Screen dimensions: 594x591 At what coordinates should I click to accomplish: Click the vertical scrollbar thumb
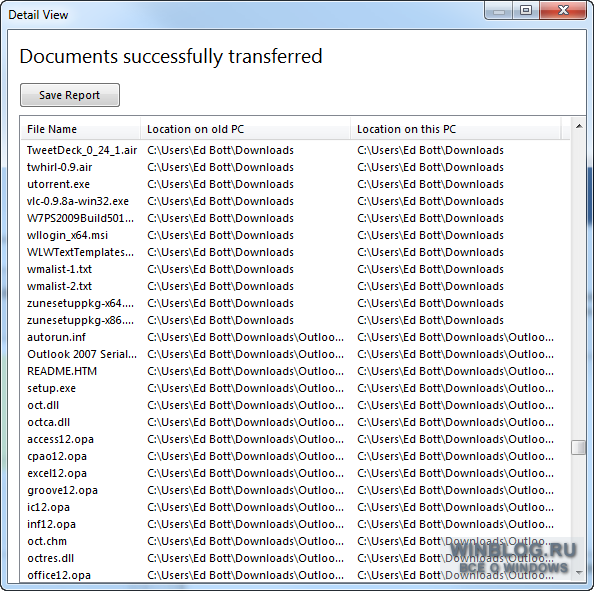pyautogui.click(x=578, y=447)
